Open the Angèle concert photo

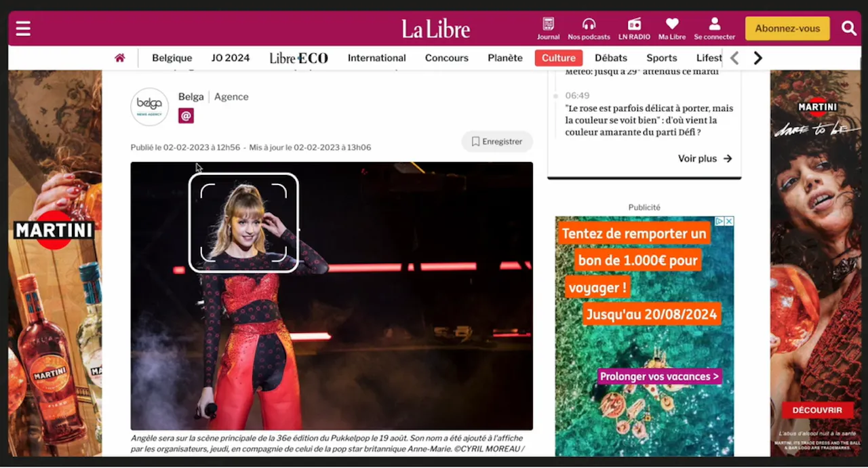332,296
